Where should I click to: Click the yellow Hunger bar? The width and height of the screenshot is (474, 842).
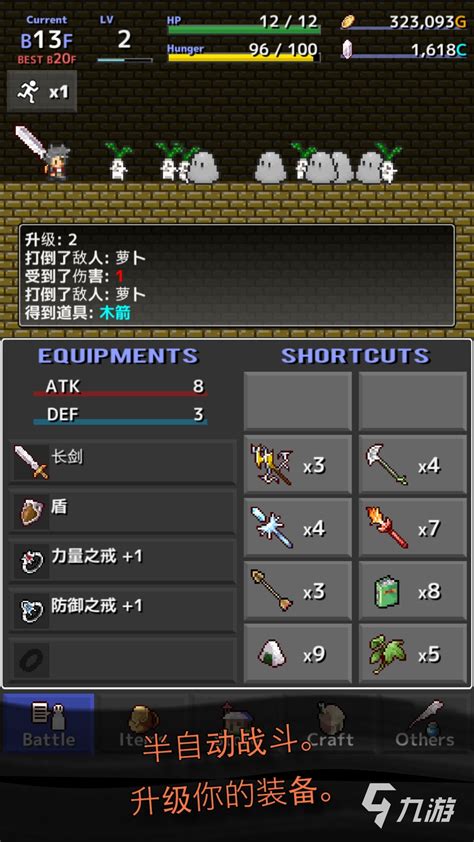pos(244,57)
